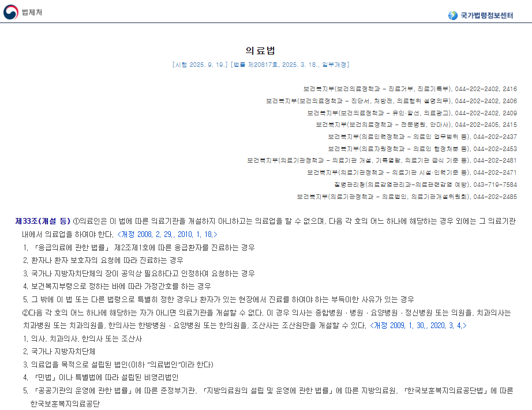
Task: Click the 유인·알선, 의료광고 contact line
Action: click(x=412, y=113)
